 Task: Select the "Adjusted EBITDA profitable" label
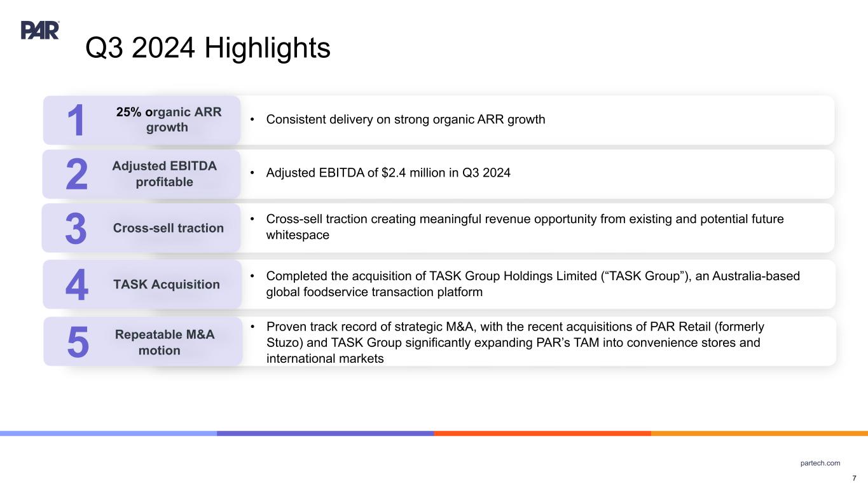point(164,173)
